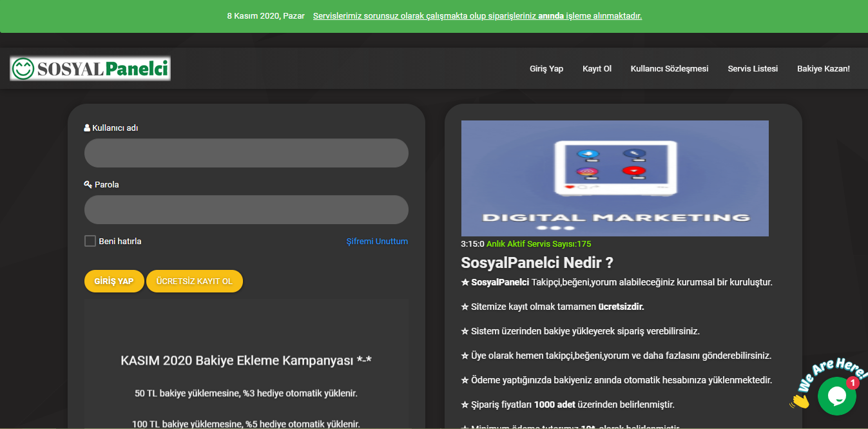Open Giriş Yap in the navigation bar
This screenshot has height=429, width=868.
click(x=546, y=68)
